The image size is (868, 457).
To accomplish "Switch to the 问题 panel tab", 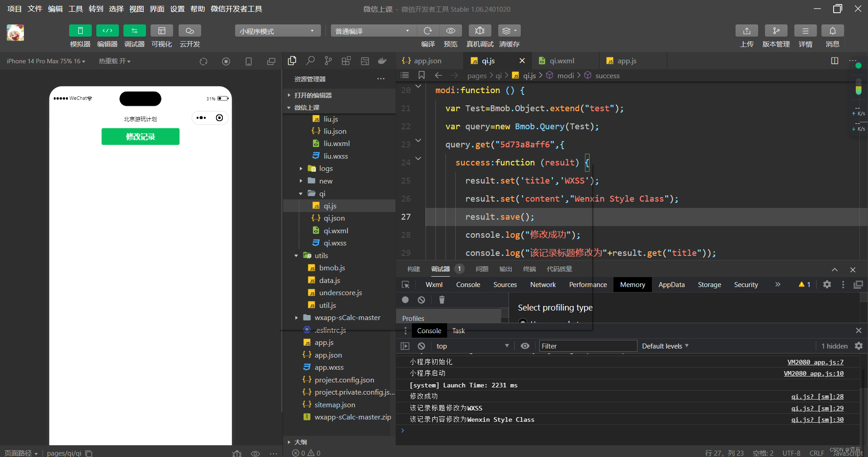I will pyautogui.click(x=482, y=269).
